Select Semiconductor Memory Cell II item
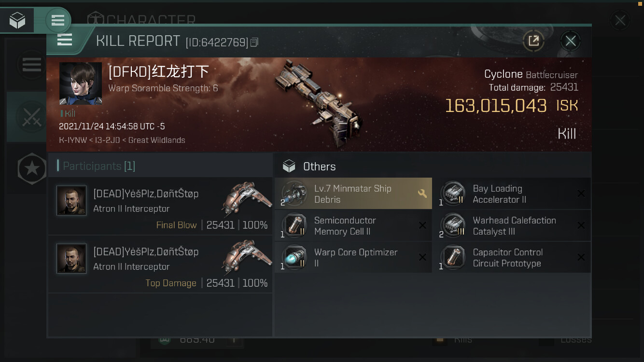644x362 pixels. pos(353,225)
